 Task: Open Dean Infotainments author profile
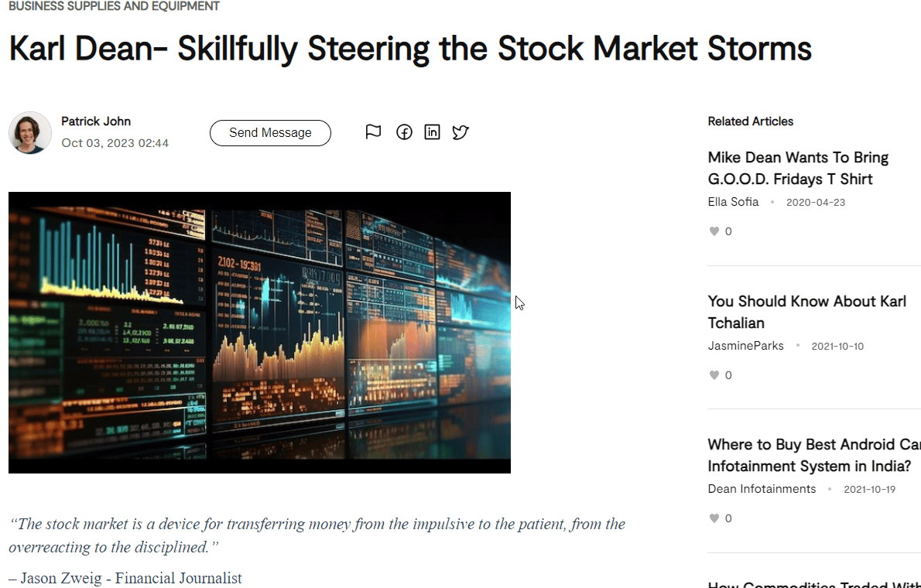pyautogui.click(x=762, y=489)
